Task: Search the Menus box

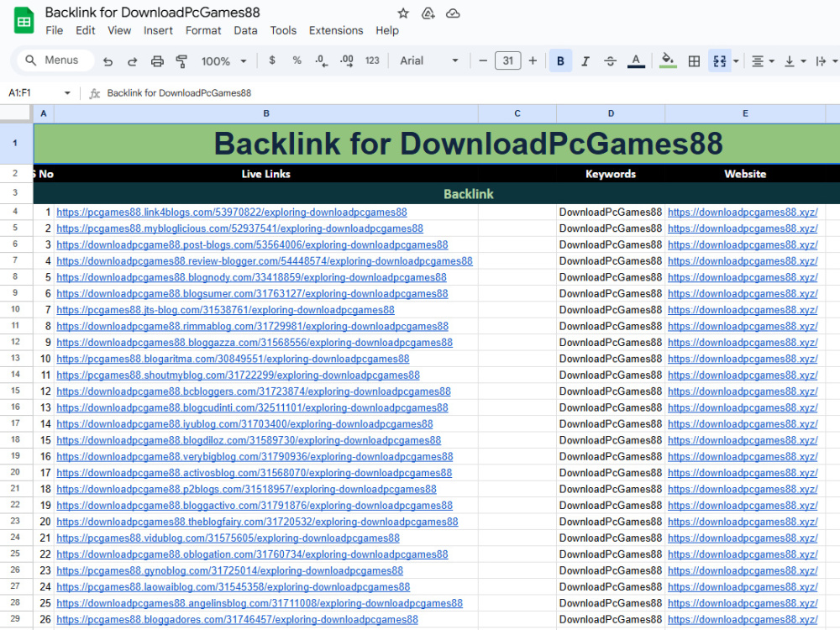Action: tap(55, 60)
